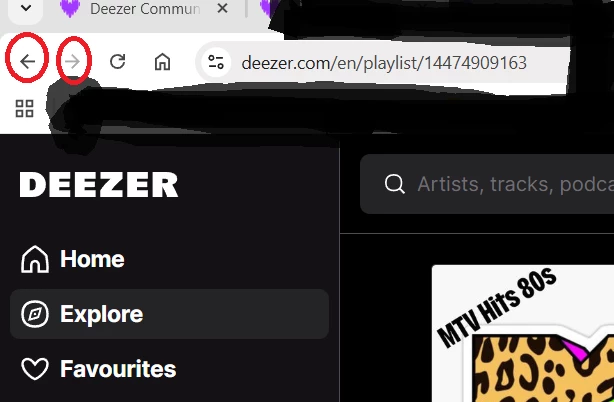This screenshot has width=614, height=402.
Task: Focus the Artists, tracks, podcasts search field
Action: point(487,184)
